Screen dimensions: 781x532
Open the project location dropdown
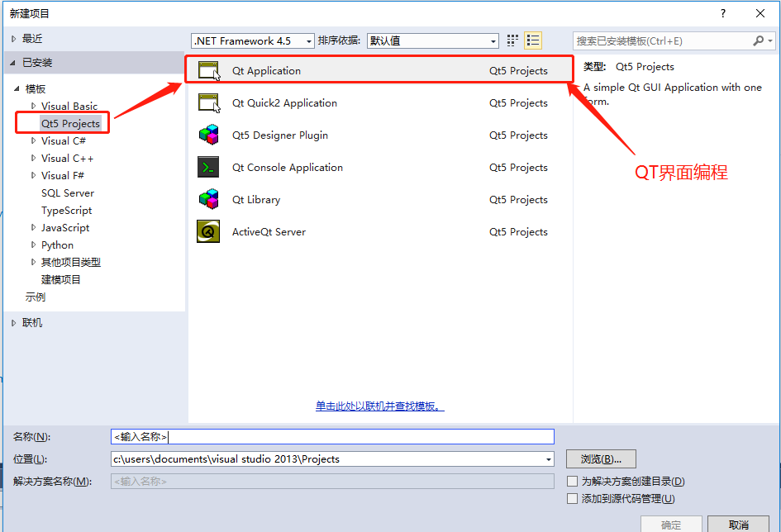click(549, 458)
